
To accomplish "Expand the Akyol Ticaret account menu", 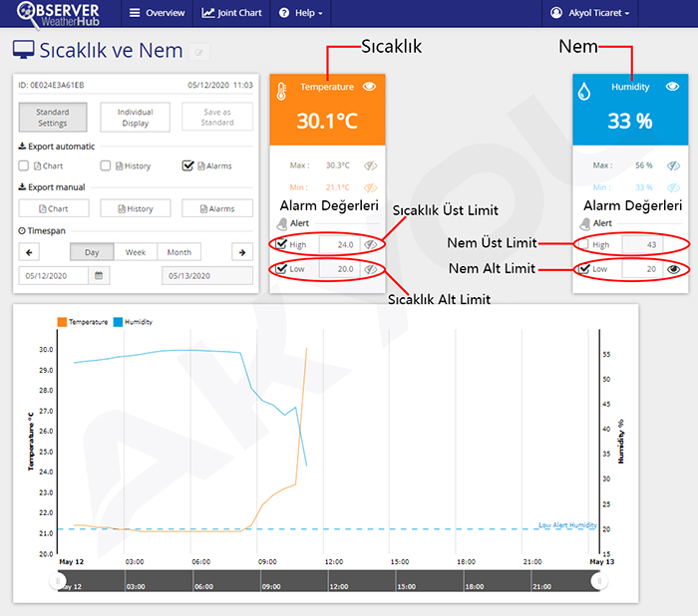I will pyautogui.click(x=591, y=13).
